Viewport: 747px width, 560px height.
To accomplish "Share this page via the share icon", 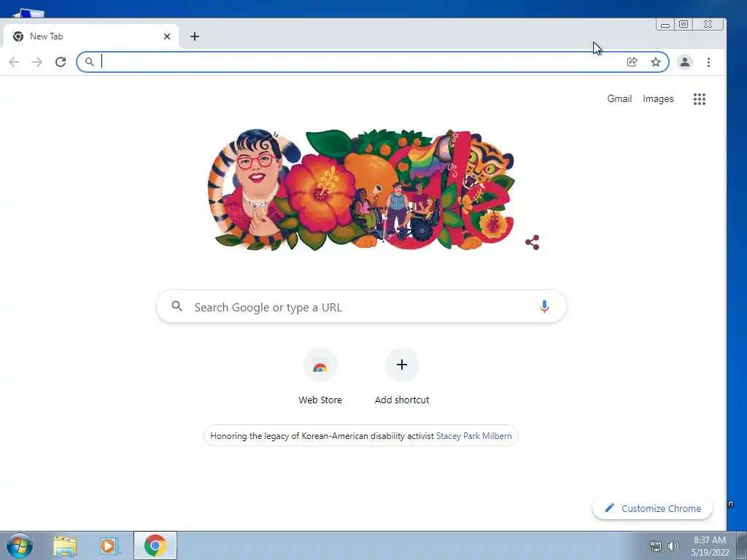I will [x=632, y=62].
